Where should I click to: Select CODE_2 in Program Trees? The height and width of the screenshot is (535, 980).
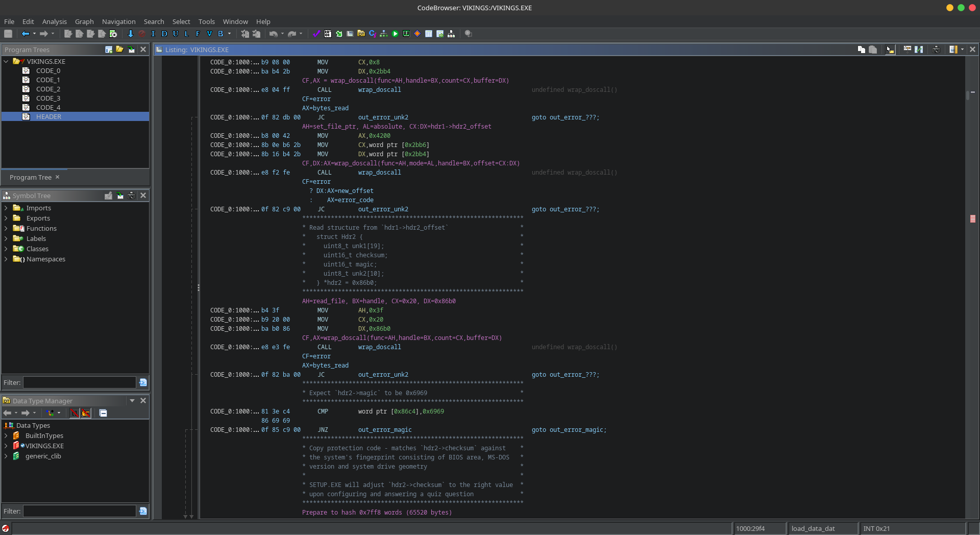tap(48, 89)
